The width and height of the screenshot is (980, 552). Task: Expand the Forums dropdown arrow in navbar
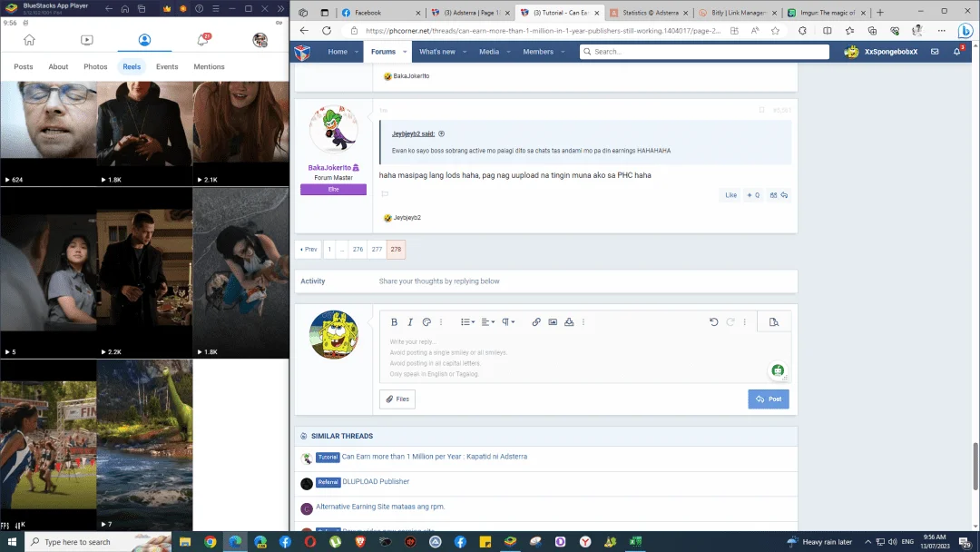(405, 52)
